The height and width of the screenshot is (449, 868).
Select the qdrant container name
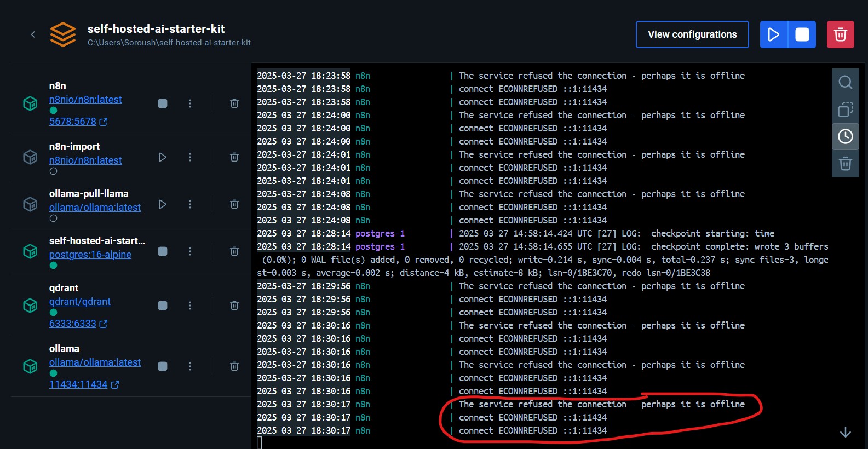[64, 288]
